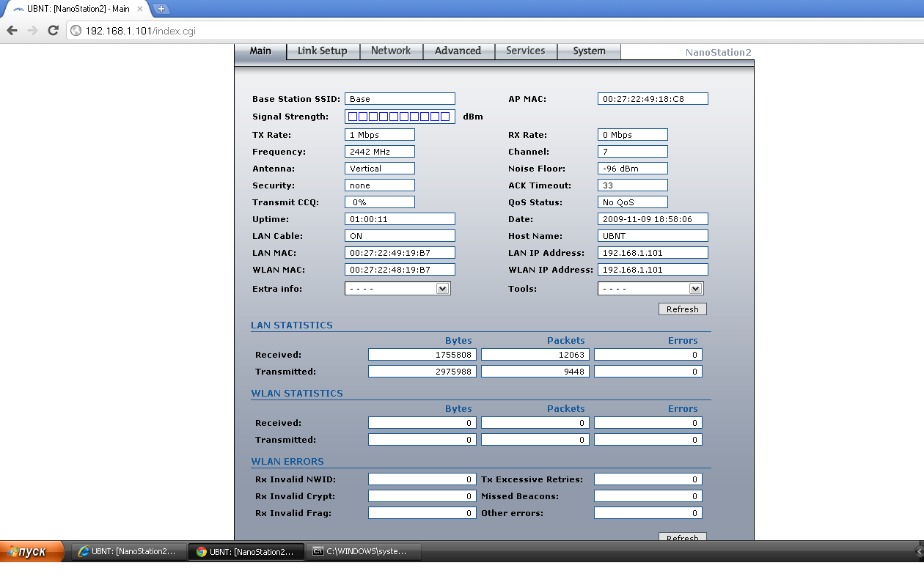Viewport: 924px width, 582px height.
Task: Click the Base Station SSID field
Action: pos(400,99)
